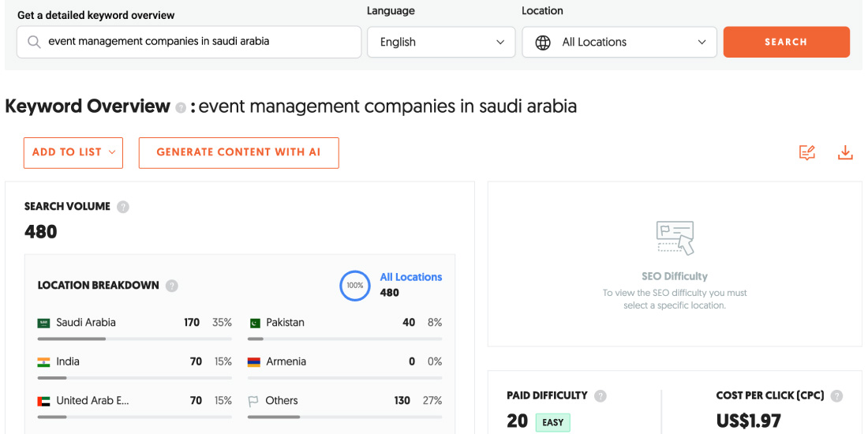Click the 100% circular location indicator

click(x=355, y=286)
